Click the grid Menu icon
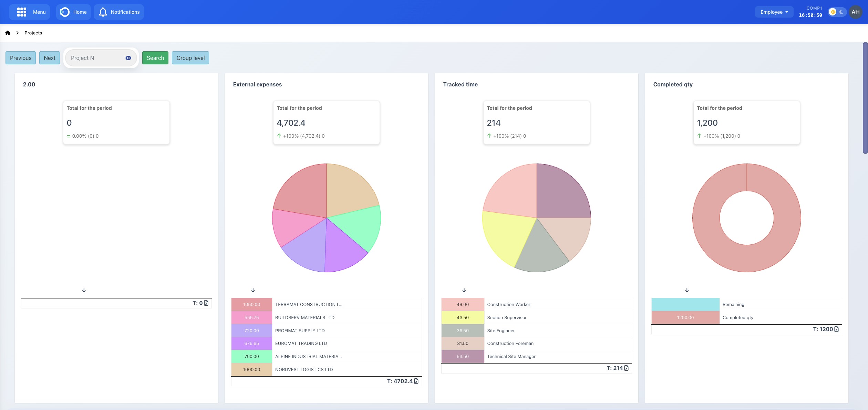The image size is (868, 410). [21, 12]
